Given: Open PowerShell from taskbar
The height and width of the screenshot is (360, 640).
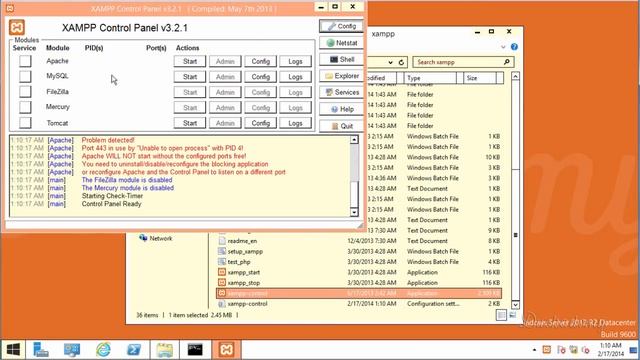Looking at the screenshot, I should [x=134, y=349].
